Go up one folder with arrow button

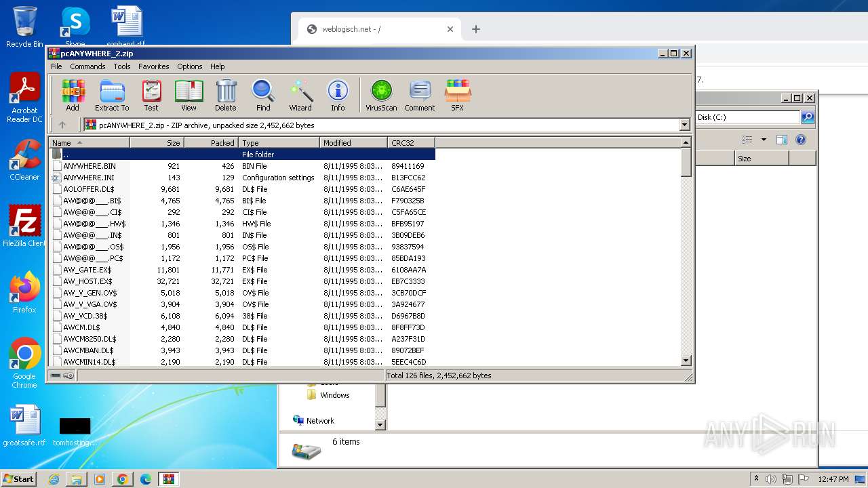pyautogui.click(x=62, y=125)
